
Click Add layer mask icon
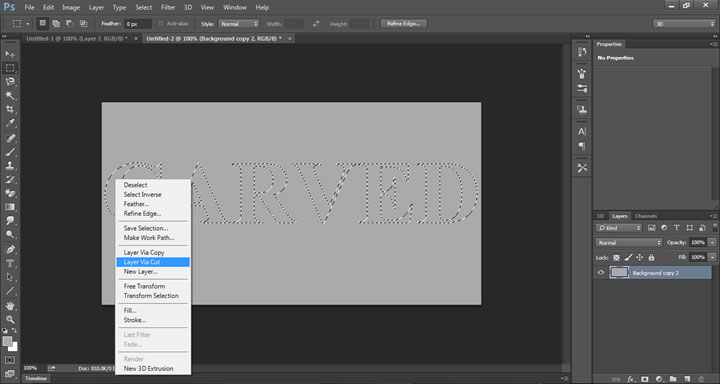click(x=645, y=379)
